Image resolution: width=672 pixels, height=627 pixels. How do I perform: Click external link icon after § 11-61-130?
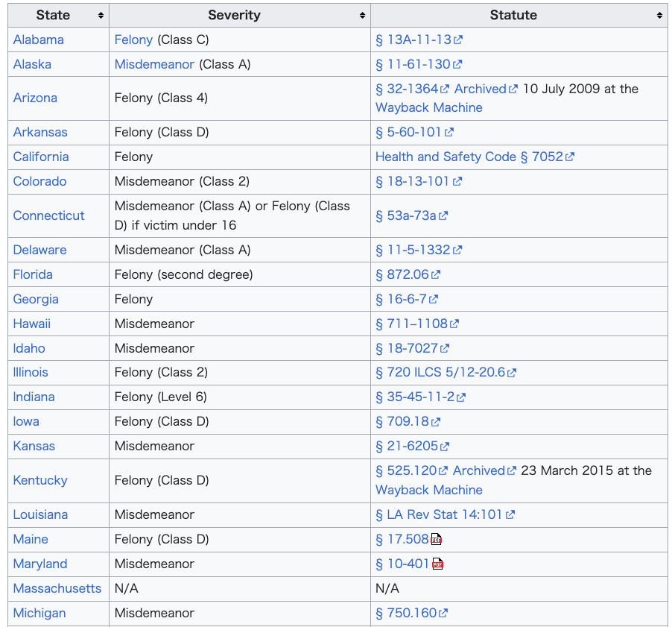tap(457, 64)
